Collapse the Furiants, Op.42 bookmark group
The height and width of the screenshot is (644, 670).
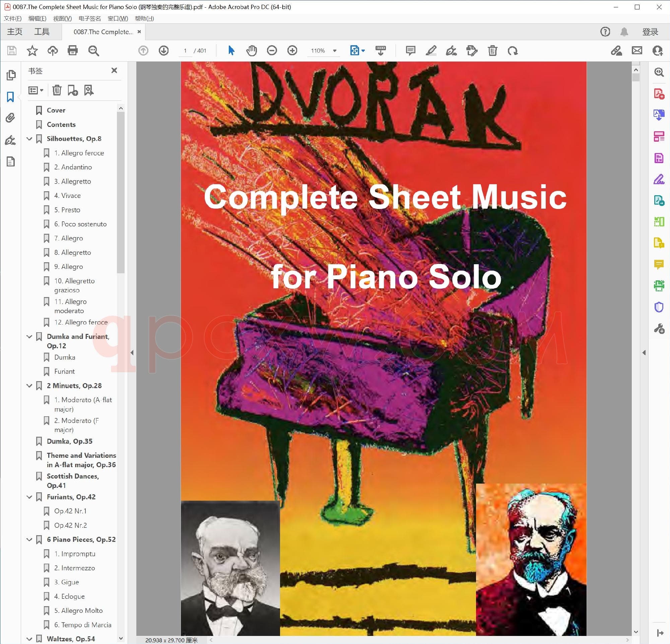29,497
